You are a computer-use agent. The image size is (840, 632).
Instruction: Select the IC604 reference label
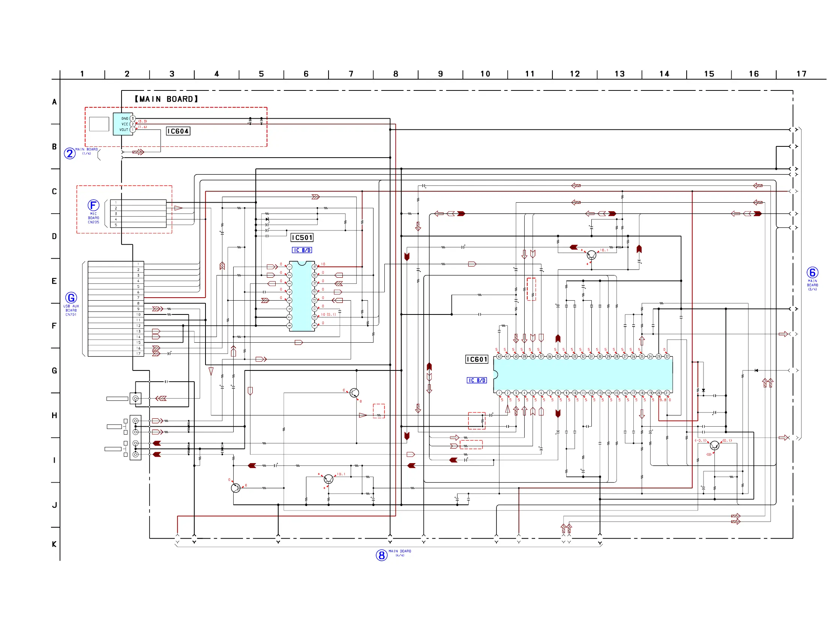[x=178, y=131]
